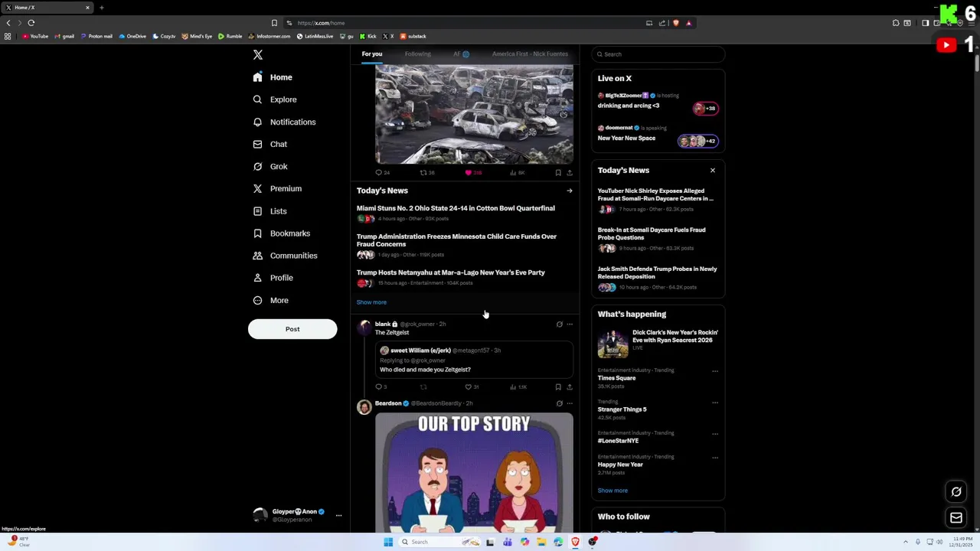This screenshot has height=551, width=980.
Task: Like the blank 'The Zeitgeist' post
Action: pyautogui.click(x=469, y=387)
